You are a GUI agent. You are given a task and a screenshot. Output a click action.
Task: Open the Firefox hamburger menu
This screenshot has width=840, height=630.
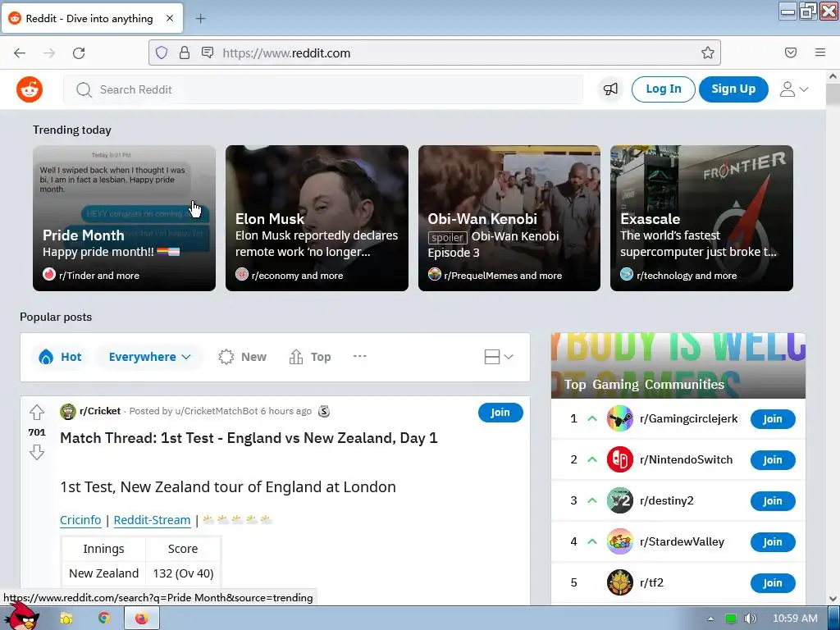[820, 52]
